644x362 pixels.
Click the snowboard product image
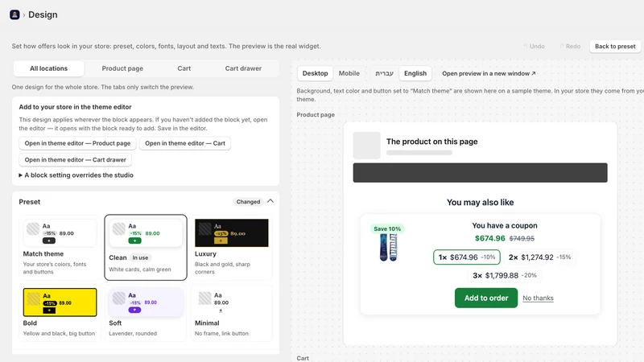coord(388,248)
